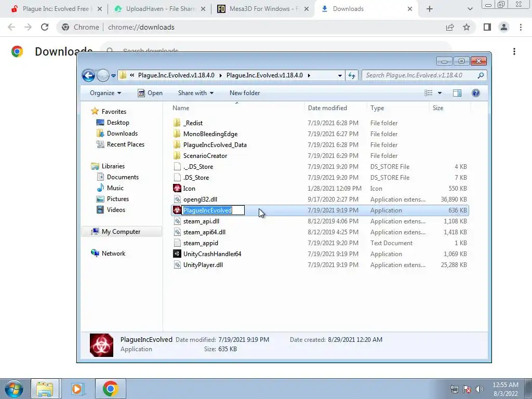Image resolution: width=532 pixels, height=399 pixels.
Task: Open Recent Places in navigation pane
Action: tap(121, 144)
